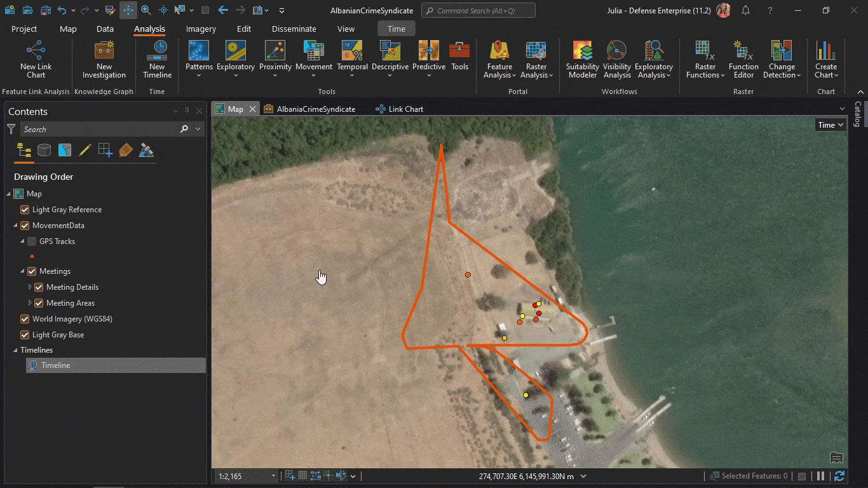Enable the GPS Tracks layer

32,241
